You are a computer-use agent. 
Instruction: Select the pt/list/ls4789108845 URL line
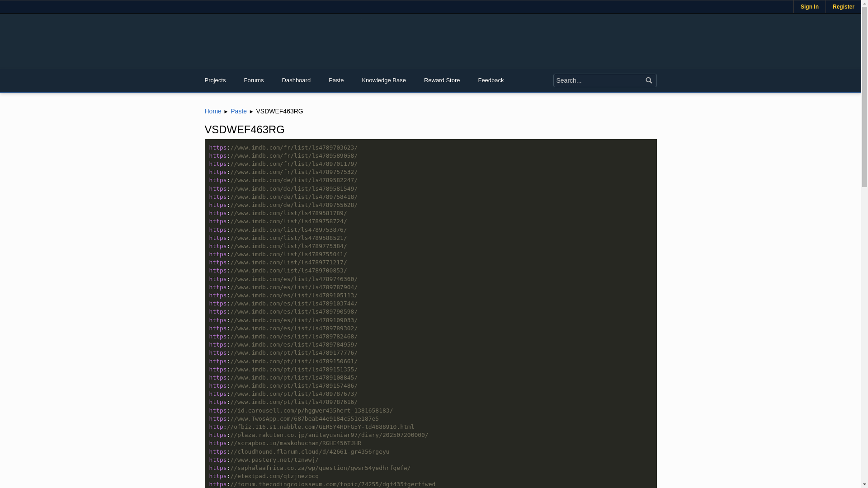283,378
